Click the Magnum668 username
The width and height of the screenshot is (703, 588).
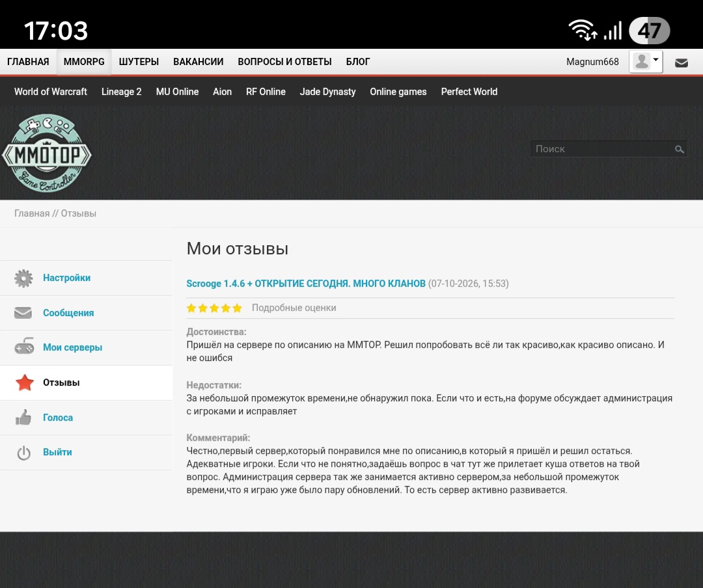point(592,62)
